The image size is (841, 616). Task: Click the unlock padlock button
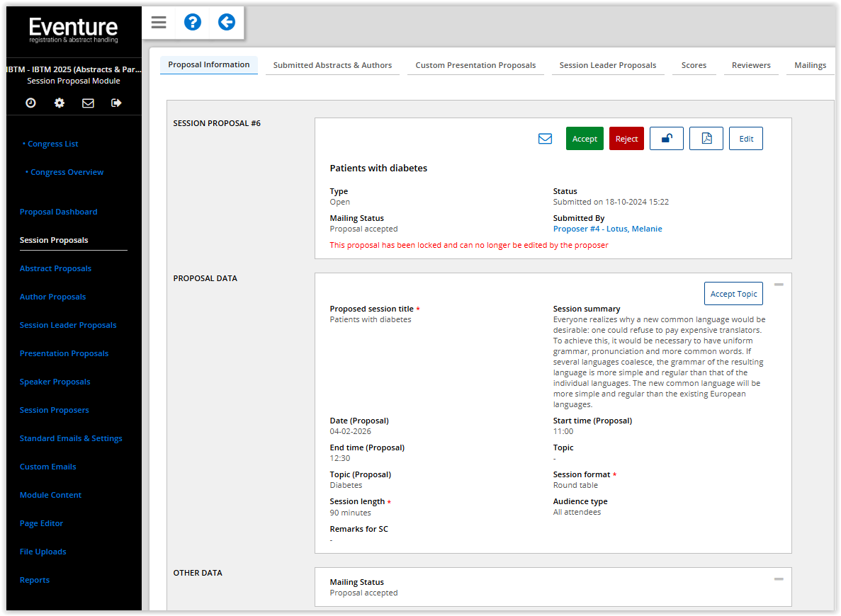point(666,138)
